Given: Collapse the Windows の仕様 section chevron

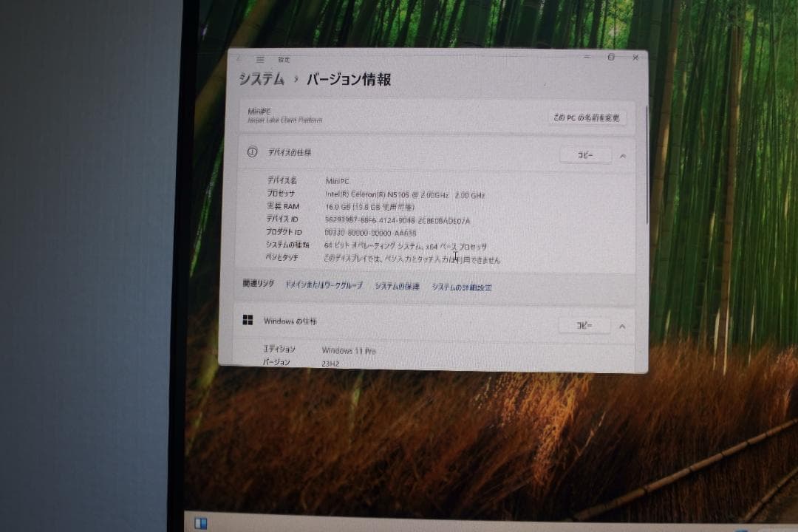Looking at the screenshot, I should (622, 325).
